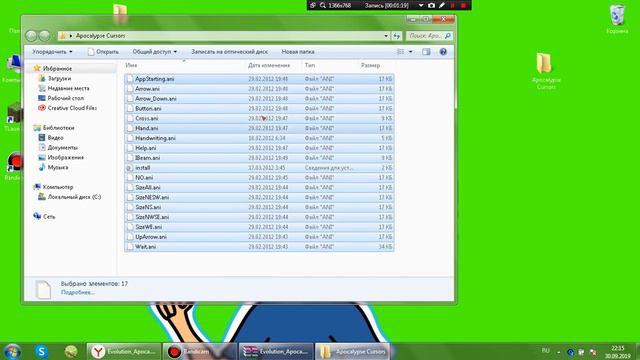640x360 pixels.
Task: Select the UpArrow.ani file
Action: click(x=259, y=237)
